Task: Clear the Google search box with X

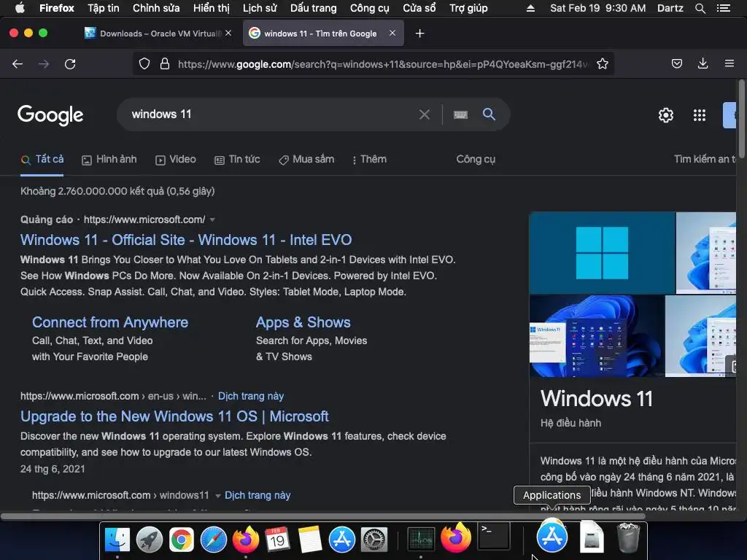Action: coord(424,114)
